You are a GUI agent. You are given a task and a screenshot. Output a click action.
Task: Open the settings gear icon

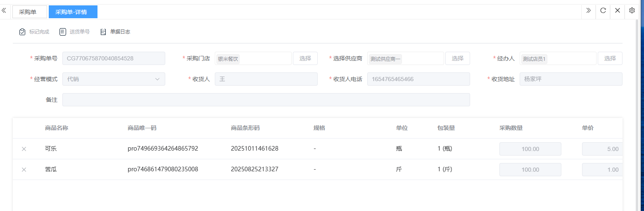click(x=632, y=11)
